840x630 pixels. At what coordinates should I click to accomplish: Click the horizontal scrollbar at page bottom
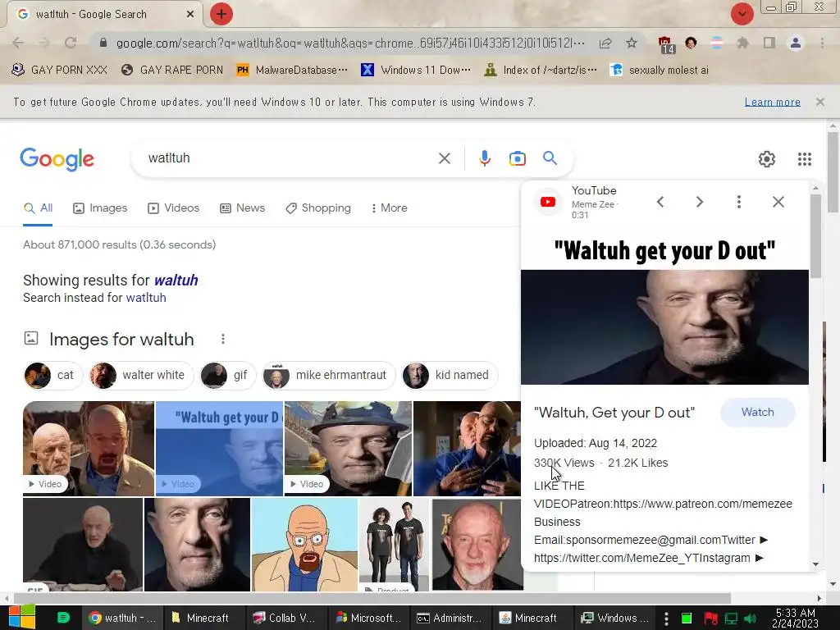(372, 598)
